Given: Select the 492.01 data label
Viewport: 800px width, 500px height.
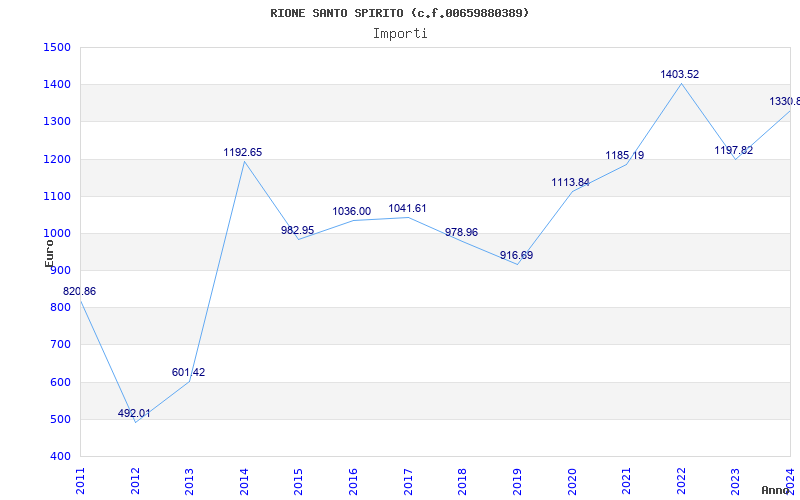Looking at the screenshot, I should (x=134, y=413).
